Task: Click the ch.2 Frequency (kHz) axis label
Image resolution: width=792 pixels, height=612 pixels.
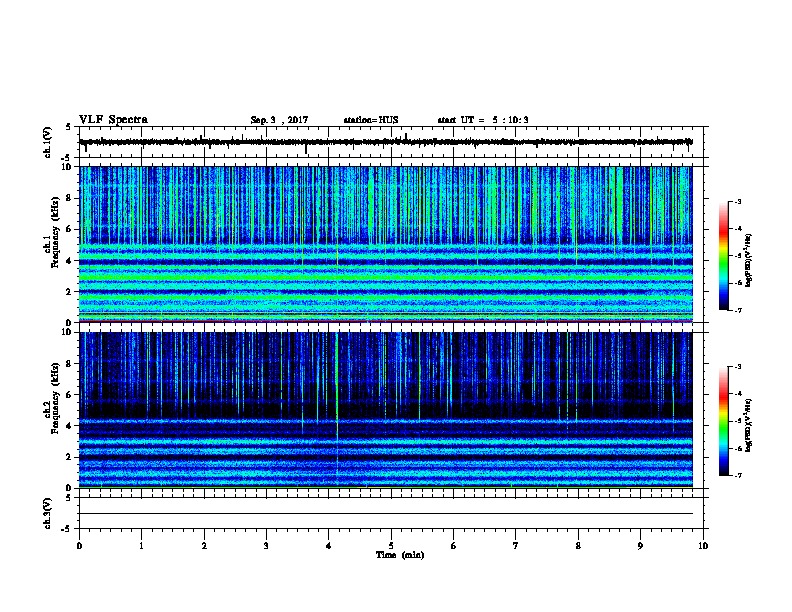Action: tap(52, 398)
